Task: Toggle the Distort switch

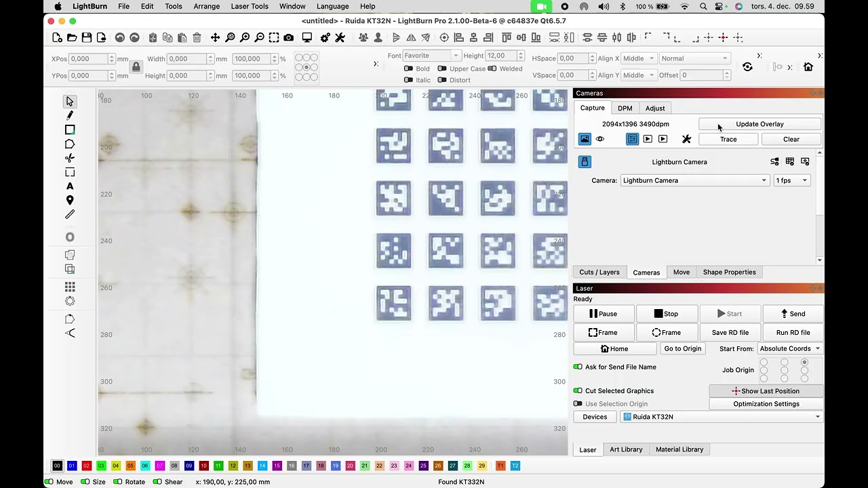Action: [x=442, y=80]
